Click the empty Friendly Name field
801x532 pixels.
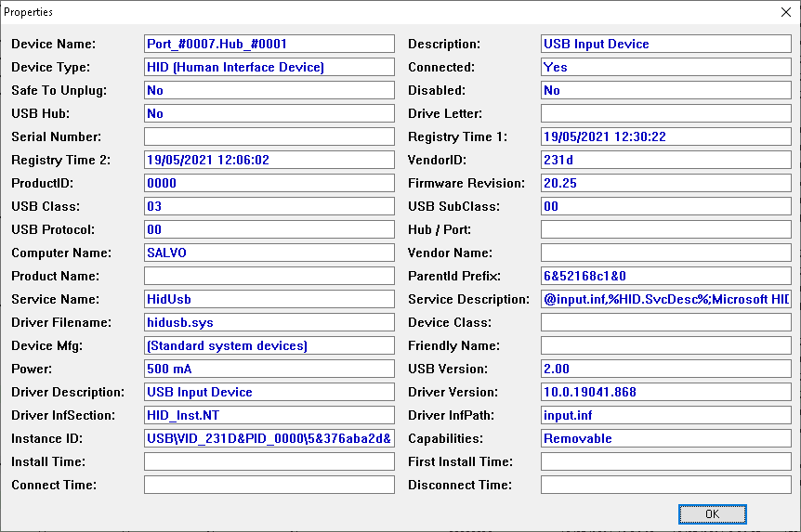coord(666,345)
